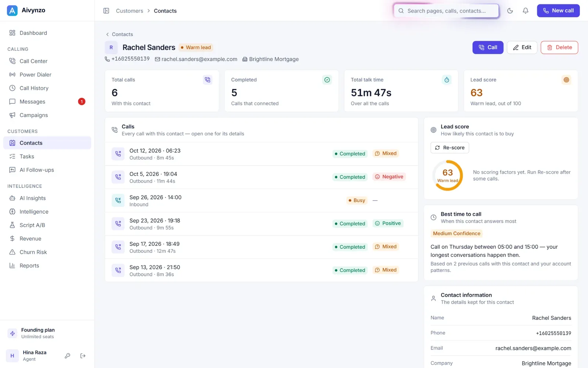Open Script A/B
Screen dimensions: 588x368
click(47, 225)
